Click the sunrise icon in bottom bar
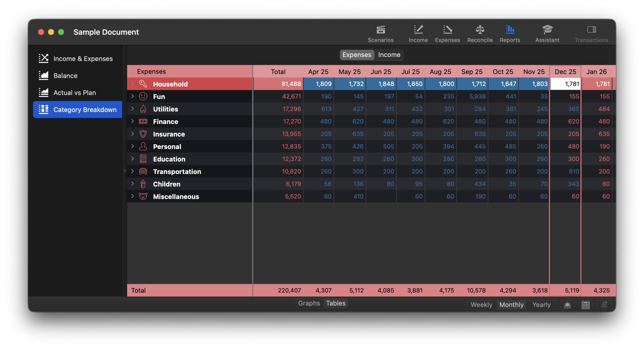The height and width of the screenshot is (349, 644). [x=567, y=305]
